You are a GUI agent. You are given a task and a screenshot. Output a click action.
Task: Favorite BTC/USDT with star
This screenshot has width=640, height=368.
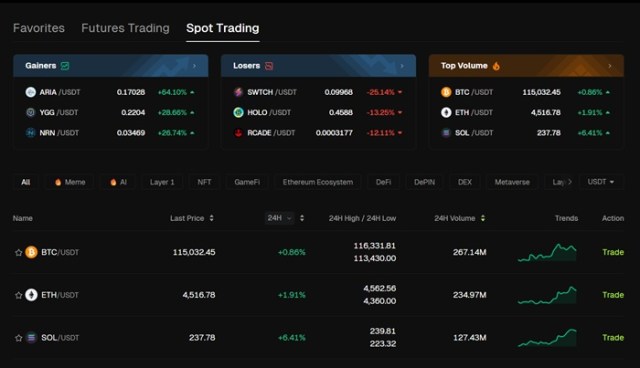pyautogui.click(x=18, y=253)
